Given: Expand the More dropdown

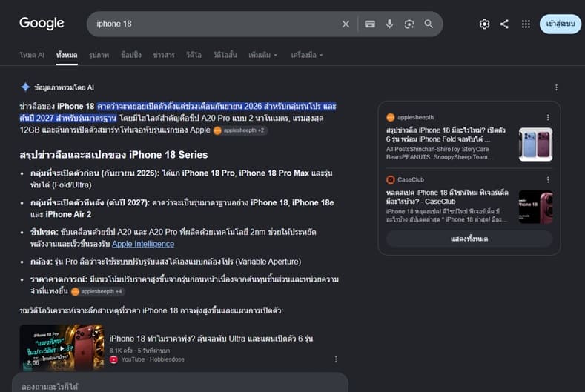Looking at the screenshot, I should [x=263, y=55].
